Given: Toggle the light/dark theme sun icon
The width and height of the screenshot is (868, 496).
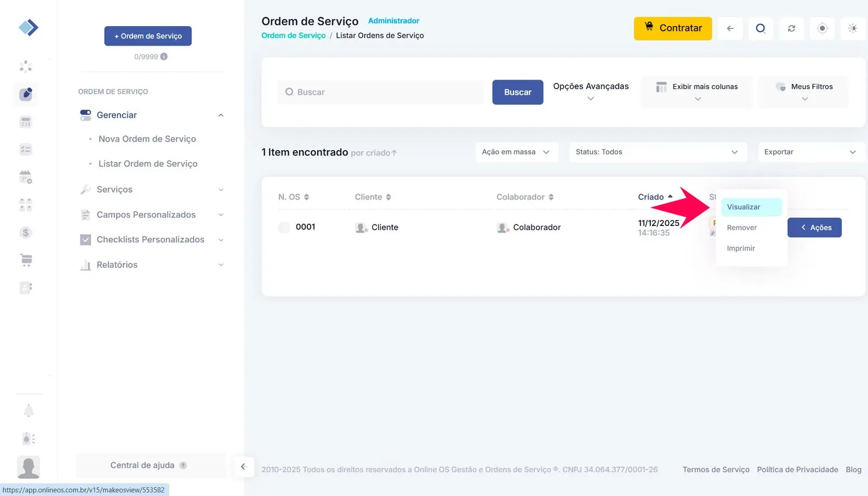Looking at the screenshot, I should click(x=853, y=28).
